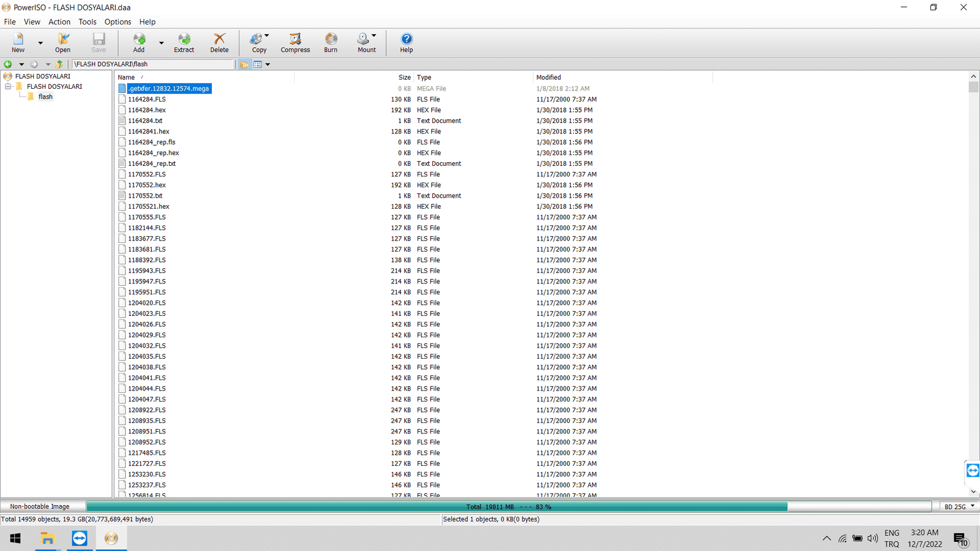Sort files by Modified column header
This screenshot has width=980, height=551.
pos(548,77)
